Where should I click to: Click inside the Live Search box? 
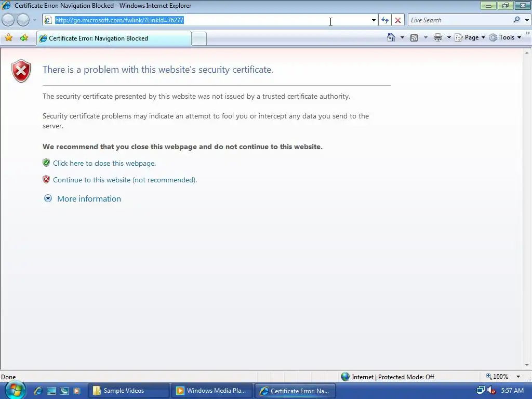tap(460, 20)
